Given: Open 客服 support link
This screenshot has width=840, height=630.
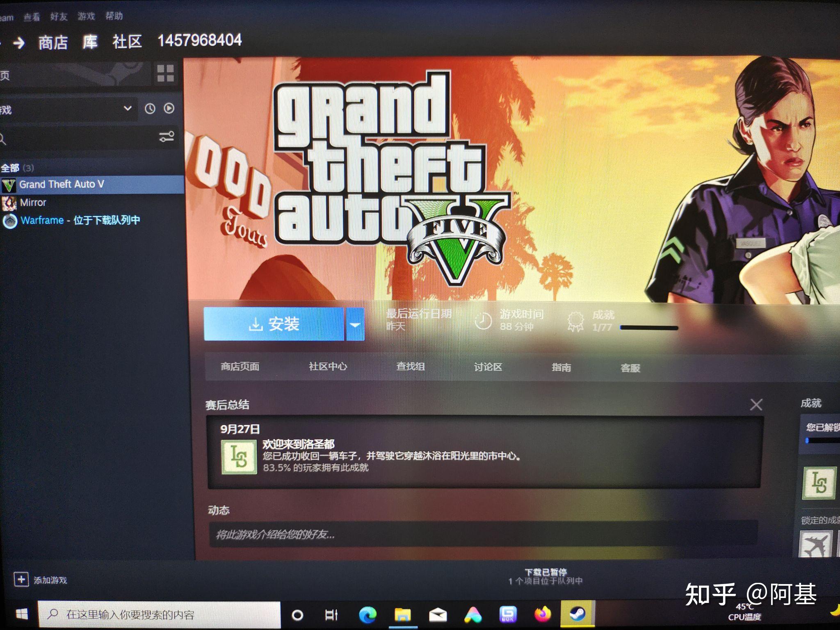Looking at the screenshot, I should (x=630, y=368).
